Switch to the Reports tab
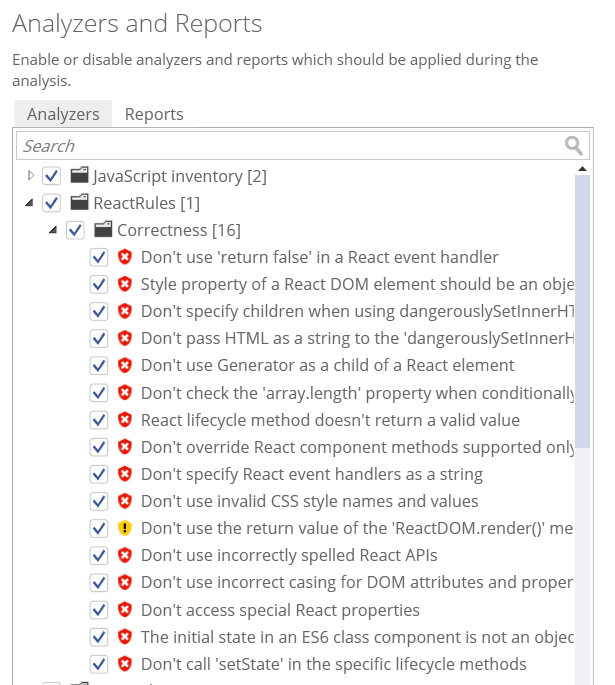This screenshot has height=685, width=615. [x=154, y=114]
